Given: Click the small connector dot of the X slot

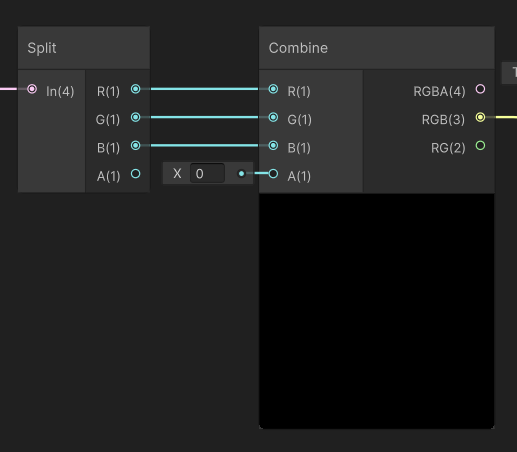Looking at the screenshot, I should 242,174.
